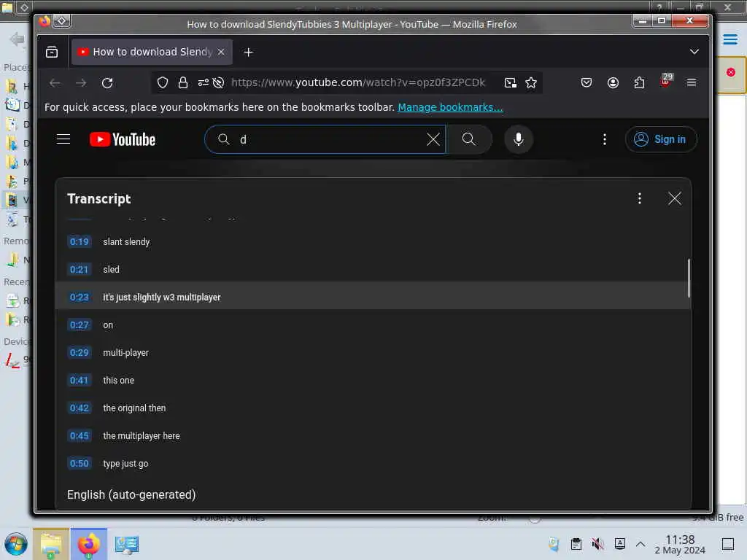Switch to file manager in taskbar

tap(51, 544)
